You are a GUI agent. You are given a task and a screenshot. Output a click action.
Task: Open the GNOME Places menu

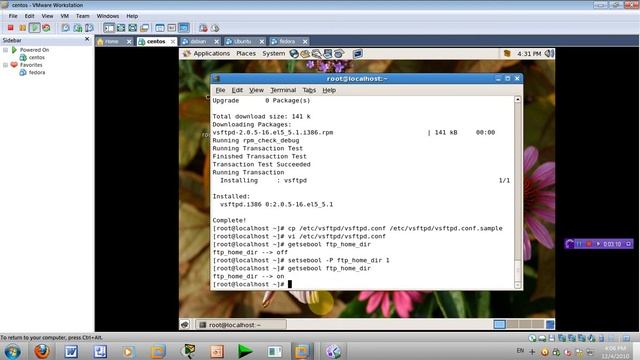pyautogui.click(x=246, y=53)
